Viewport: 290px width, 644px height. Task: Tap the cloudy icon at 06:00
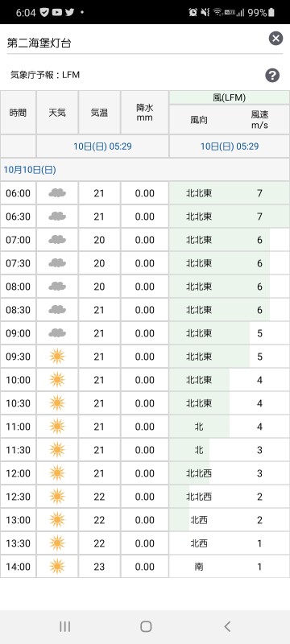[57, 193]
